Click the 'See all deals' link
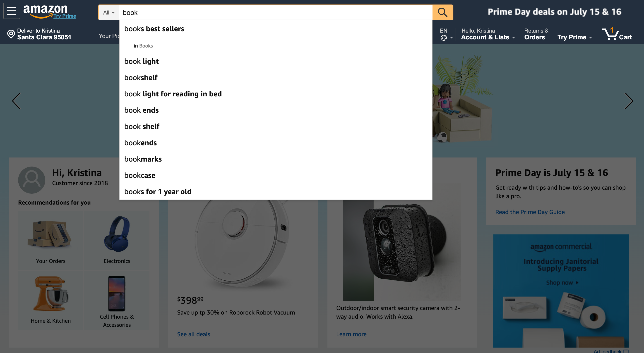This screenshot has height=353, width=644. pyautogui.click(x=194, y=334)
